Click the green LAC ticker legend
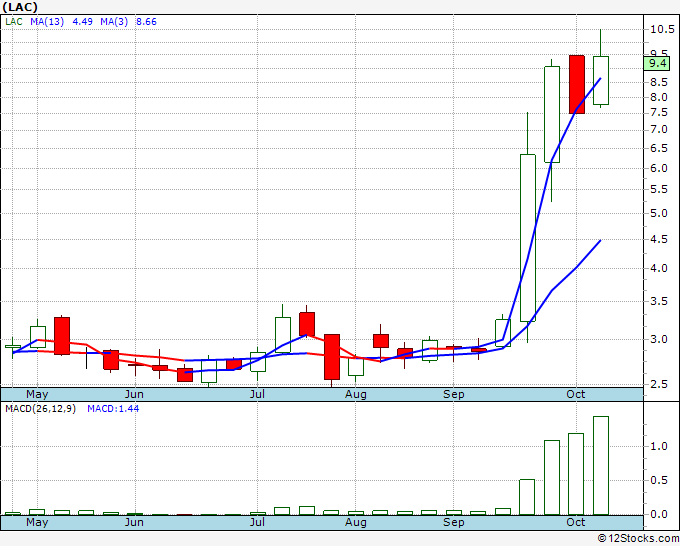680x546 pixels. click(14, 22)
